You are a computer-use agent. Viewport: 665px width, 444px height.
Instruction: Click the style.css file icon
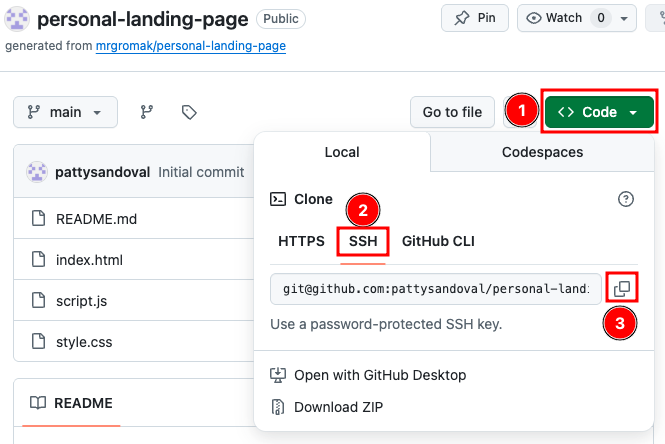[x=39, y=341]
